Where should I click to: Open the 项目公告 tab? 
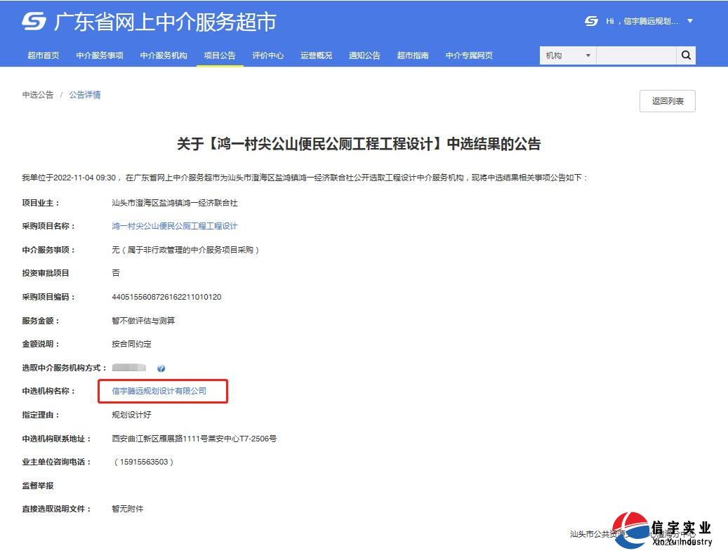coord(220,55)
